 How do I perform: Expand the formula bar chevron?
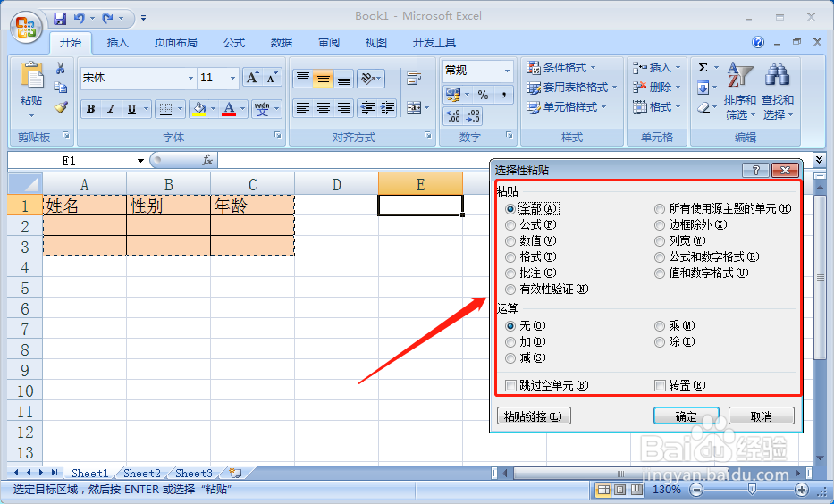pyautogui.click(x=819, y=159)
